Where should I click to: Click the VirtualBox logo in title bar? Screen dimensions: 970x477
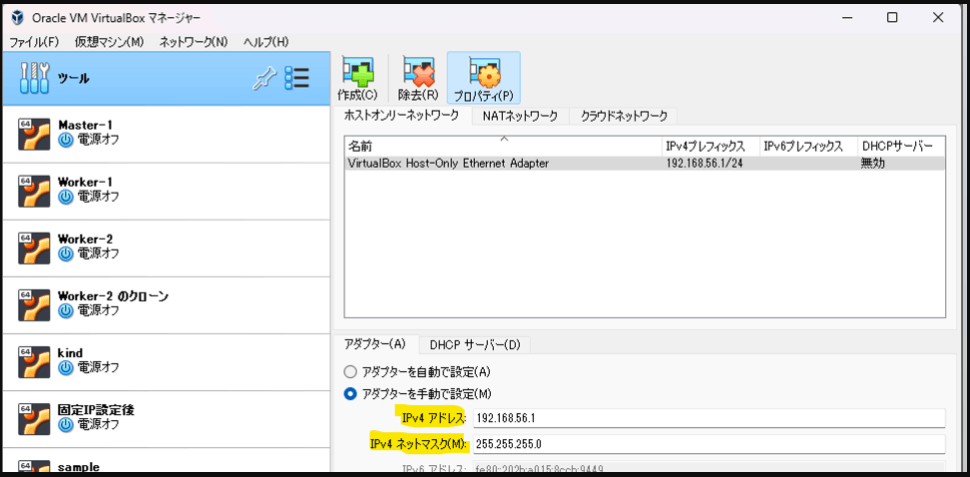coord(17,17)
